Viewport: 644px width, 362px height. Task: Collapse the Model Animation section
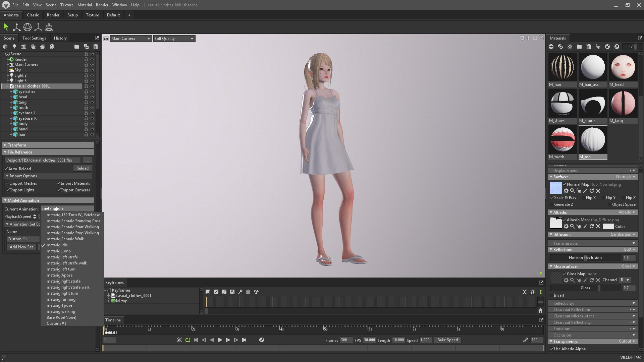48,200
